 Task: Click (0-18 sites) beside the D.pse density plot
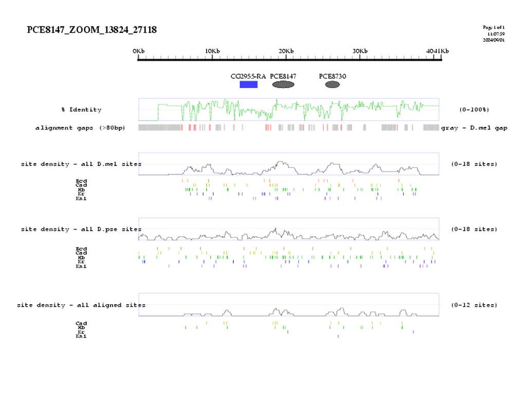pos(474,229)
